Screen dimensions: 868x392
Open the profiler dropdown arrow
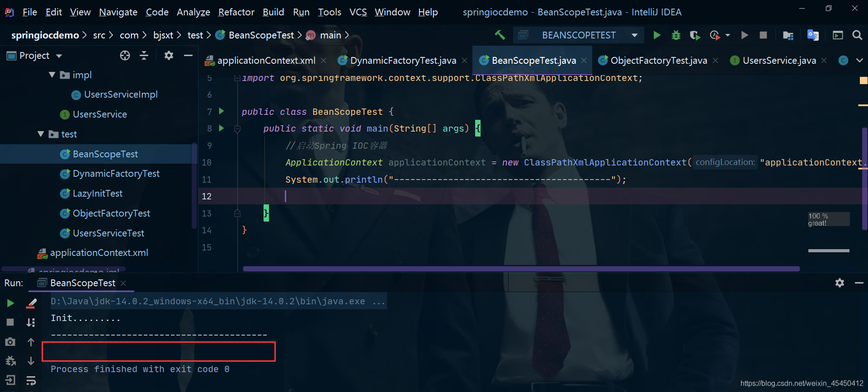727,35
